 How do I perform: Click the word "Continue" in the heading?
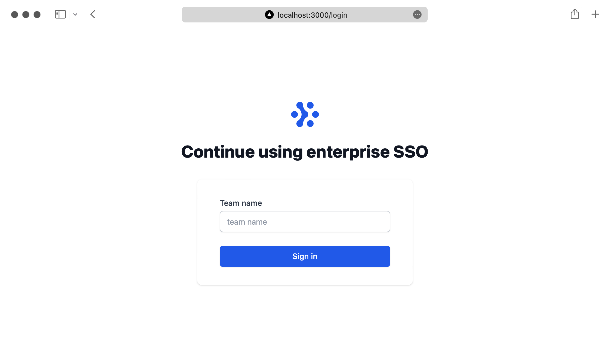click(x=218, y=152)
